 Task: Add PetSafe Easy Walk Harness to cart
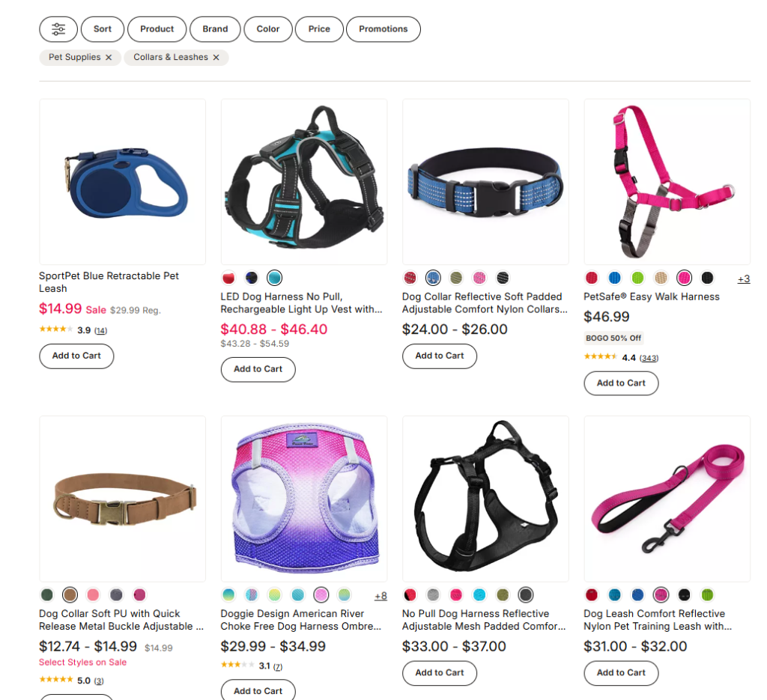coord(621,383)
